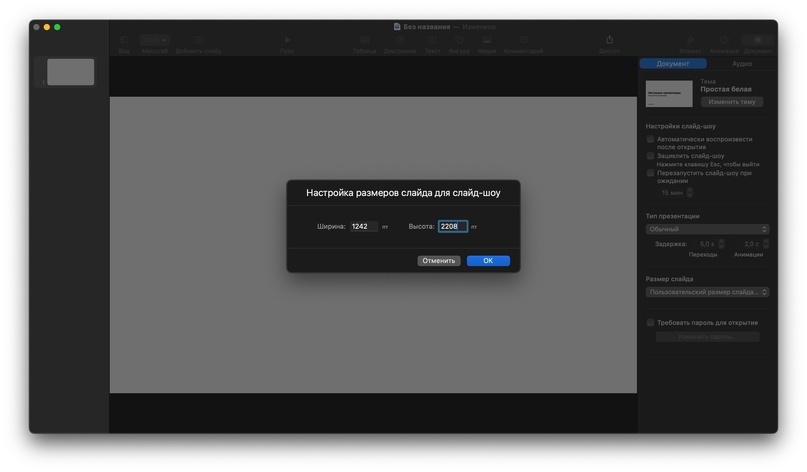Click the Добавить слайд toolbar icon
807x472 pixels.
198,40
